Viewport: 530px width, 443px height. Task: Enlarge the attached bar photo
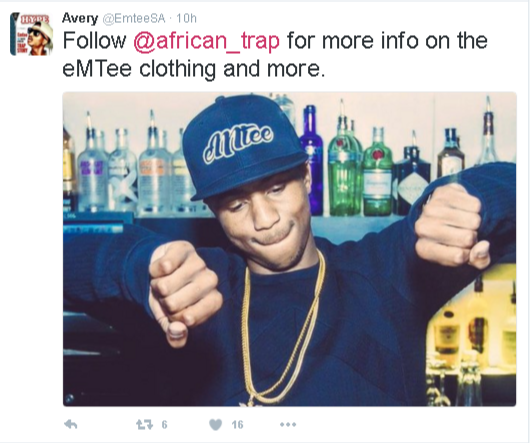point(289,249)
